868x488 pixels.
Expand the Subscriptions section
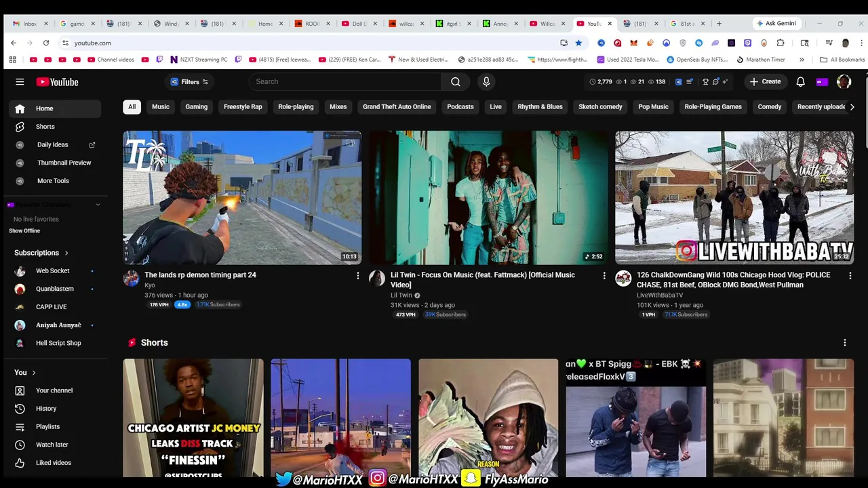(41, 253)
